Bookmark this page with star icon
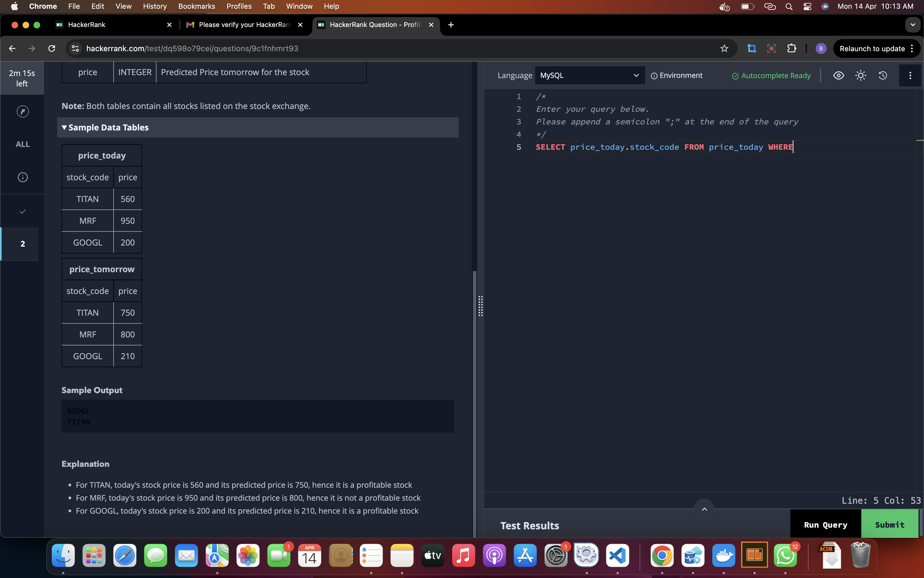Image resolution: width=924 pixels, height=578 pixels. click(x=724, y=48)
